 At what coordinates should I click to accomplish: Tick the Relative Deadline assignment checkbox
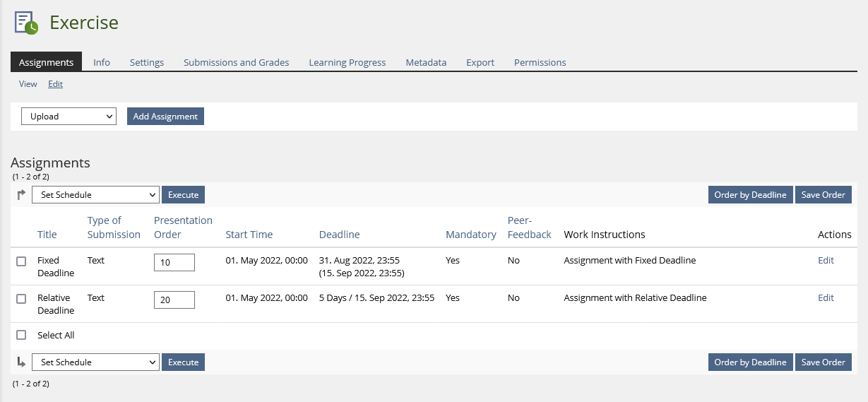tap(21, 299)
